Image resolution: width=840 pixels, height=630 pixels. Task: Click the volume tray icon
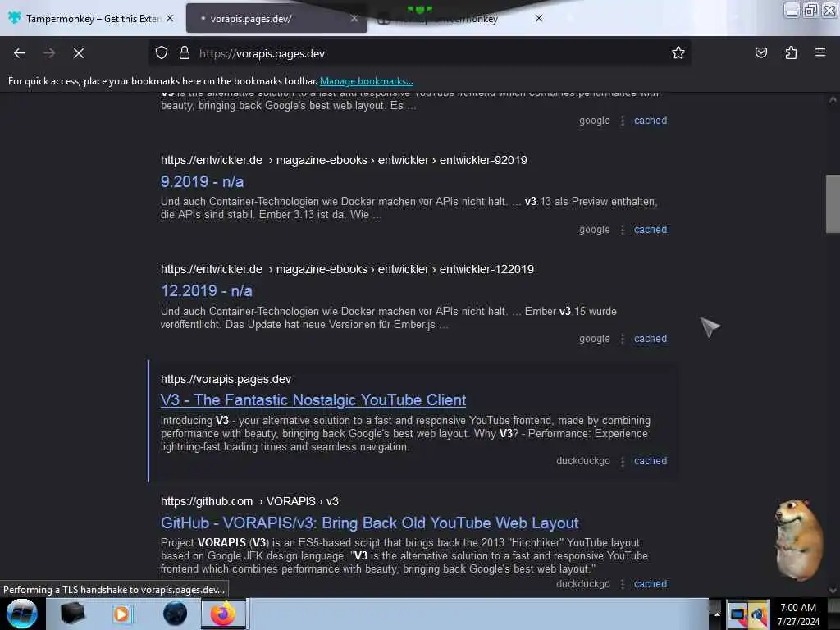(x=759, y=614)
